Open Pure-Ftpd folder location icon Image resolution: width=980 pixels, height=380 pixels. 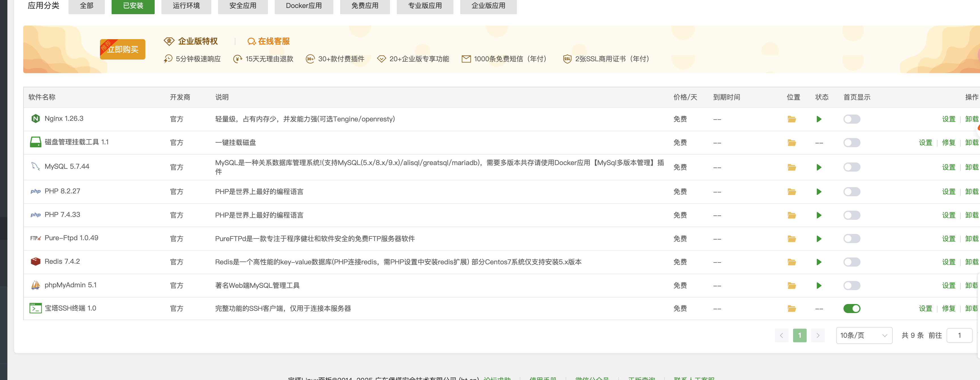[x=792, y=239]
